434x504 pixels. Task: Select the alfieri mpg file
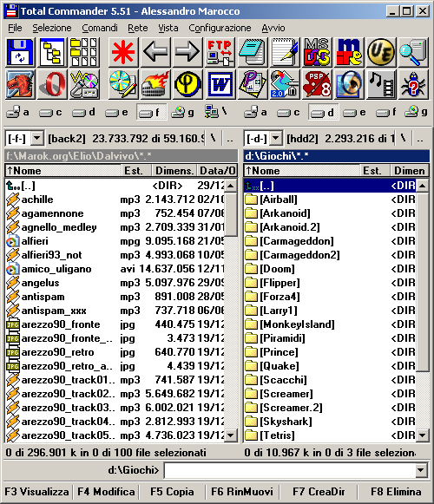[x=115, y=241]
